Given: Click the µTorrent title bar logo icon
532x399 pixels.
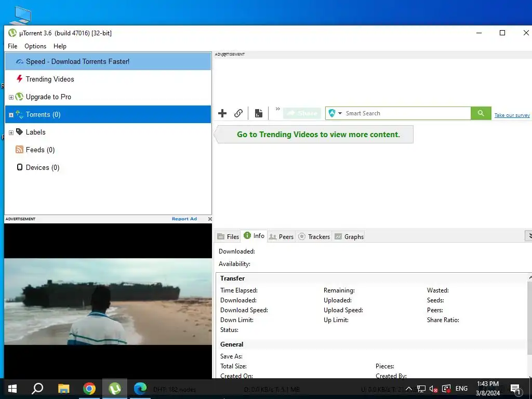Looking at the screenshot, I should (x=12, y=33).
